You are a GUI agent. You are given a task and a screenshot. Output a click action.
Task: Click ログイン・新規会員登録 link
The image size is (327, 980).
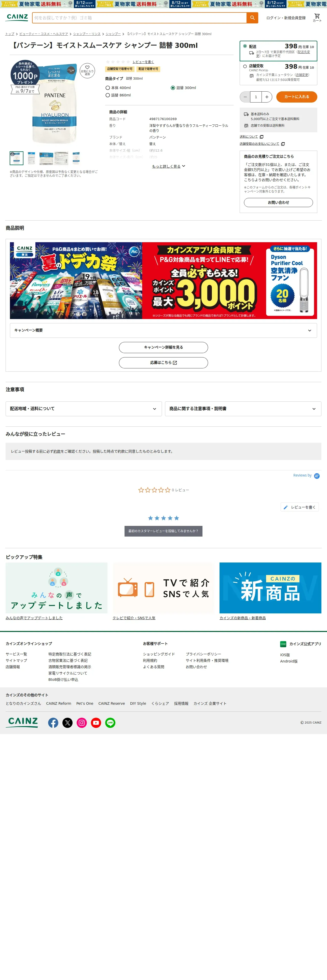coord(286,18)
